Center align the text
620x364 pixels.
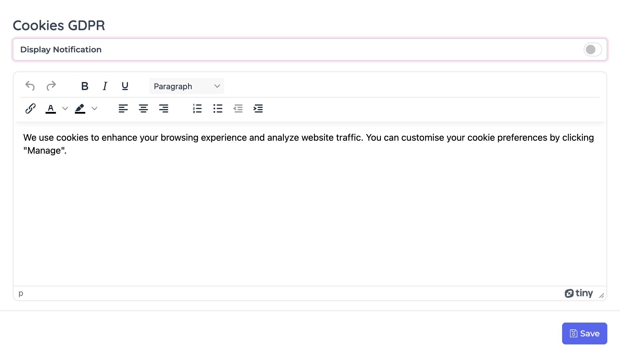(x=143, y=108)
